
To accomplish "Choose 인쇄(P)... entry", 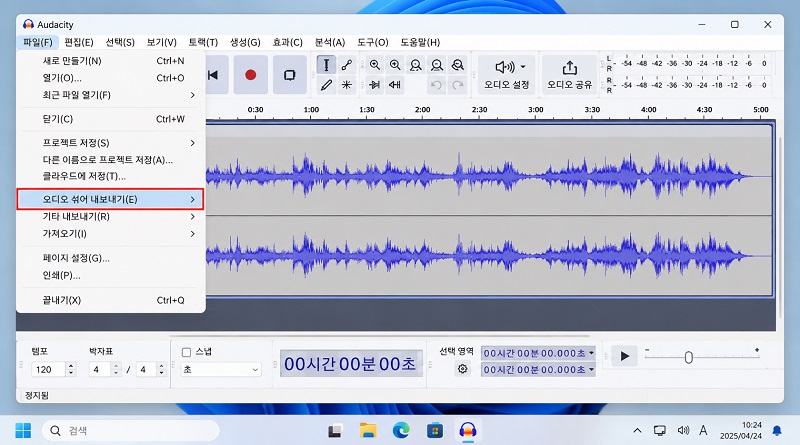I will click(111, 276).
